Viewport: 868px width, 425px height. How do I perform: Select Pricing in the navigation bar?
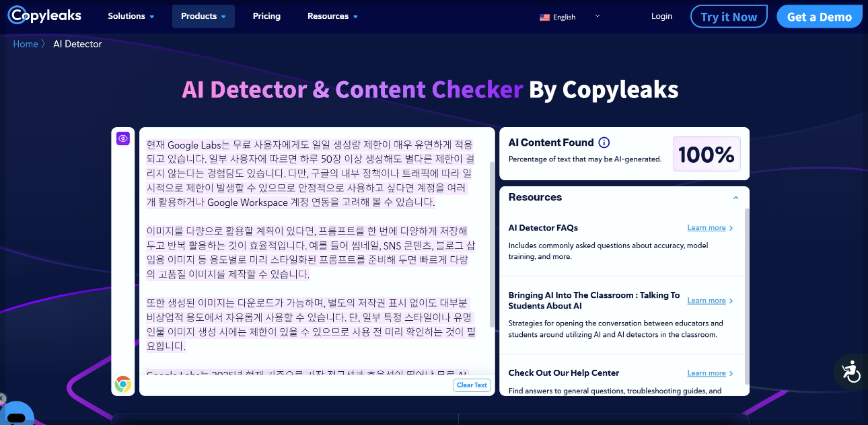tap(266, 15)
